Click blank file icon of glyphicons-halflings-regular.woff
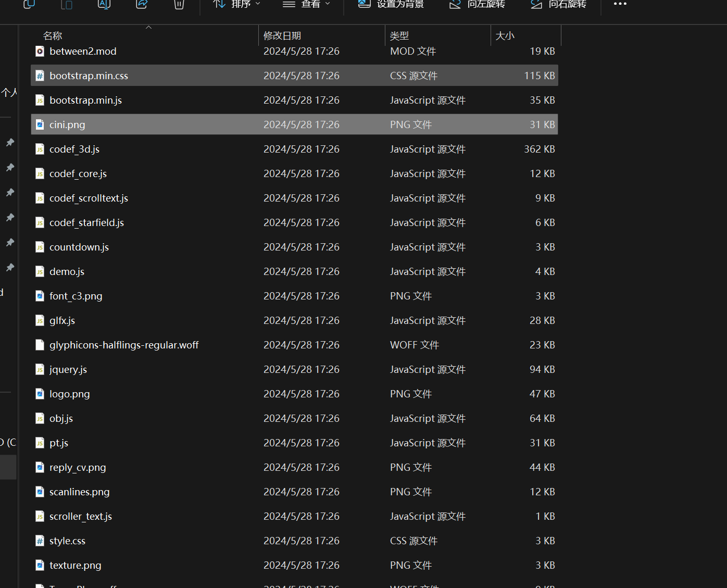 click(40, 345)
